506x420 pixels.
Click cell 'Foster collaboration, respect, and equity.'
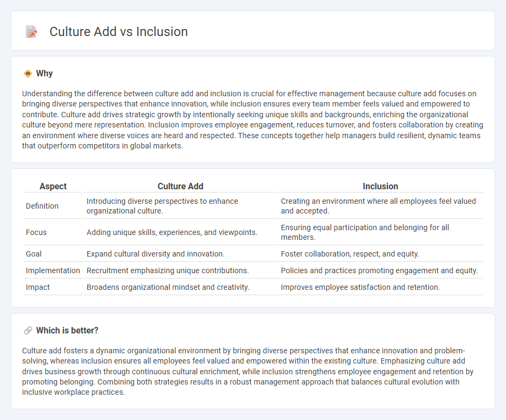(381, 254)
